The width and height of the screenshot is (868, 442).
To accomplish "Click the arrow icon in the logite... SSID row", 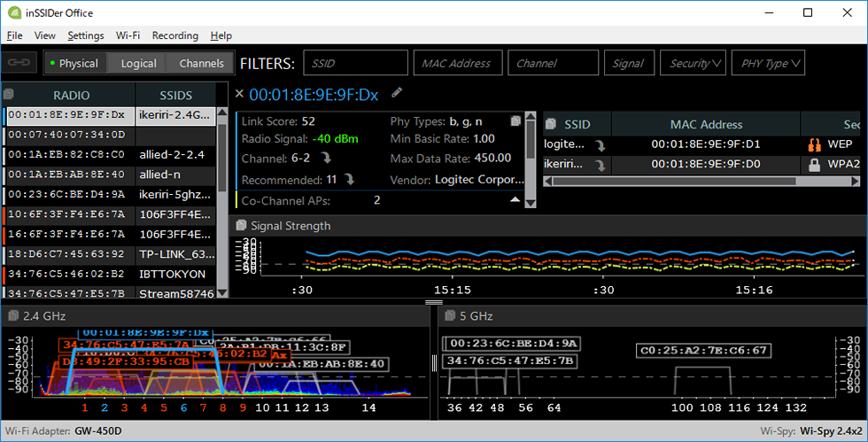I will pyautogui.click(x=601, y=145).
